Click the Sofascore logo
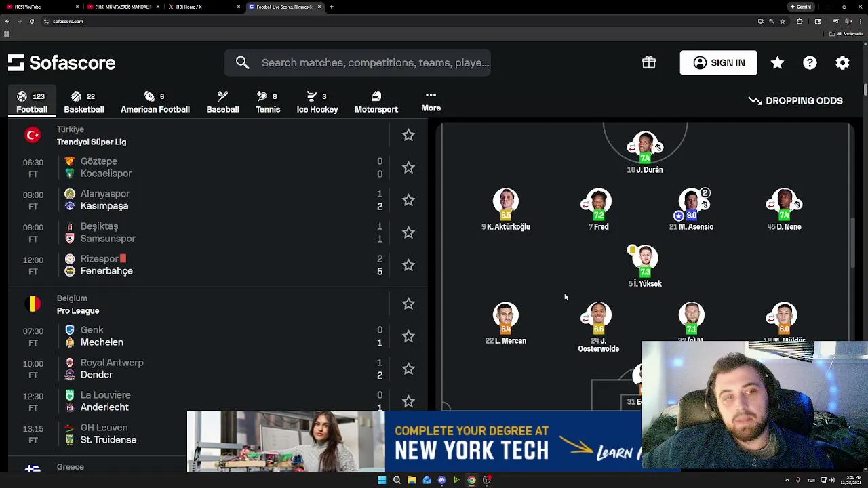Viewport: 868px width, 488px height. [x=62, y=63]
